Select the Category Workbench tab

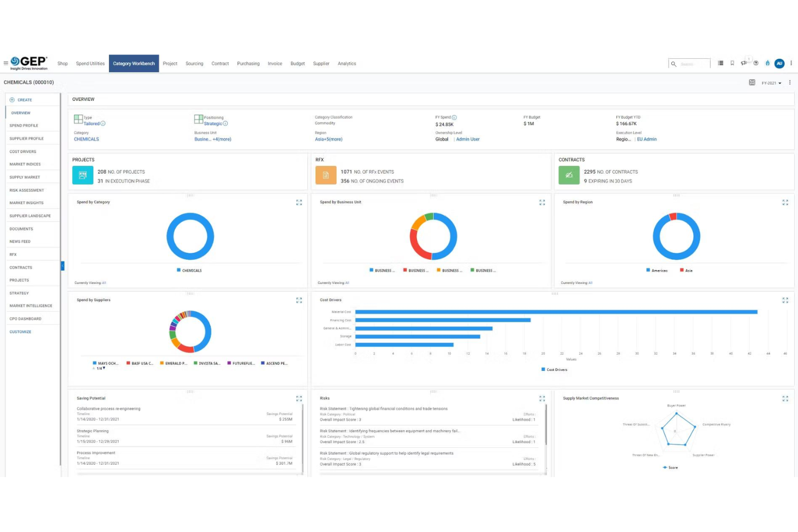pyautogui.click(x=134, y=64)
